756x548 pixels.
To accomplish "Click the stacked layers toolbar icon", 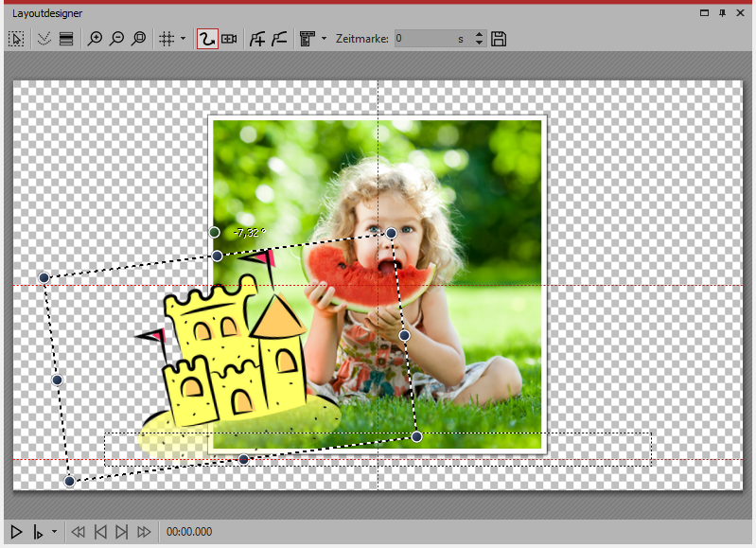I will pyautogui.click(x=66, y=39).
